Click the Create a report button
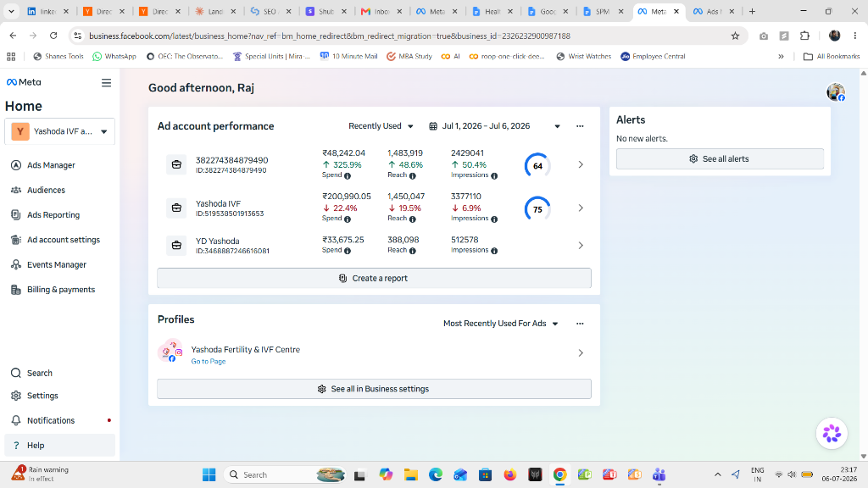This screenshot has width=868, height=488. tap(374, 278)
